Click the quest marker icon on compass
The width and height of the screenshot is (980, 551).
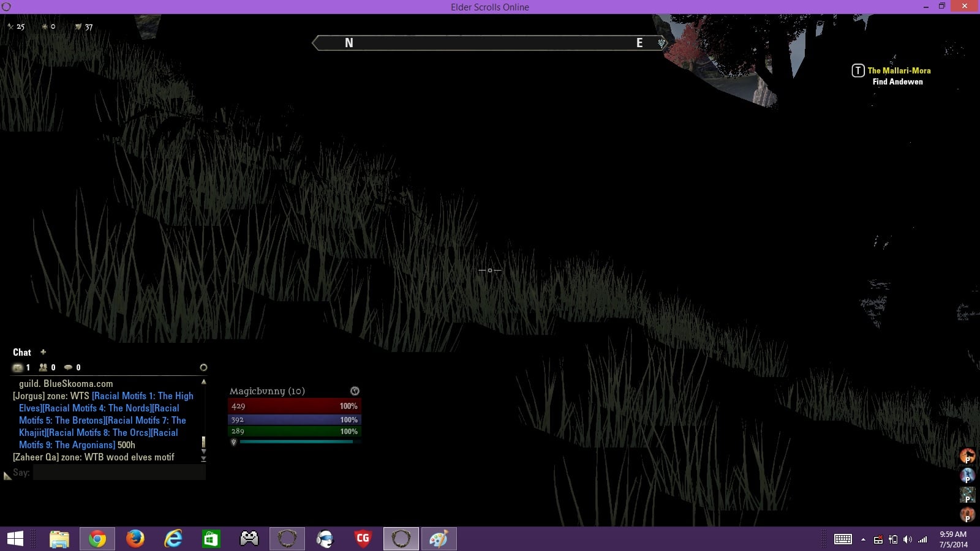(661, 43)
